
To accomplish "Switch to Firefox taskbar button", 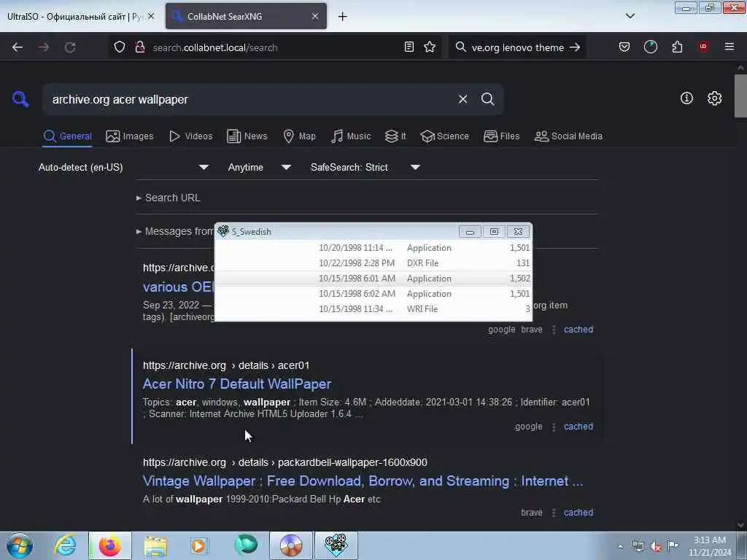I will coord(110,545).
